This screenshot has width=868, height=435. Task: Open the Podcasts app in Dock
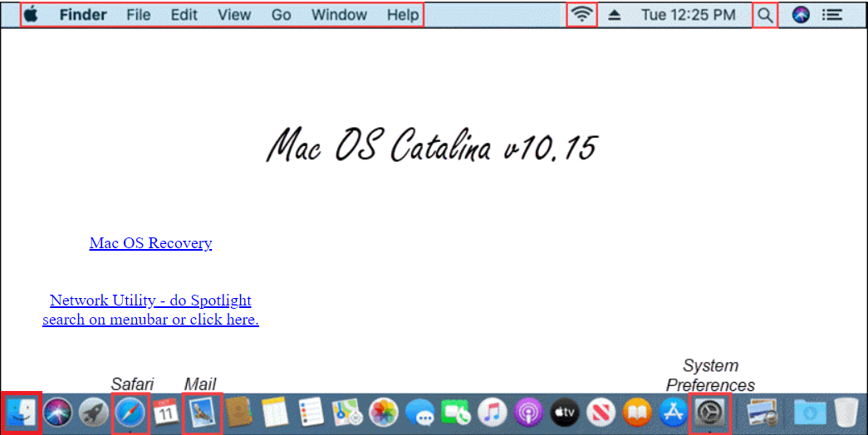(x=528, y=413)
